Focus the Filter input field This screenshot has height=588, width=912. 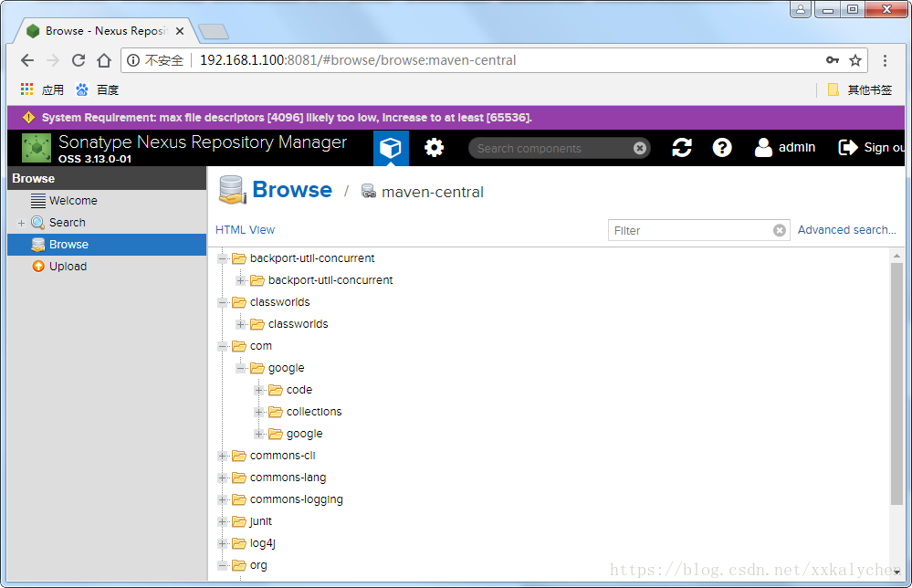click(690, 230)
